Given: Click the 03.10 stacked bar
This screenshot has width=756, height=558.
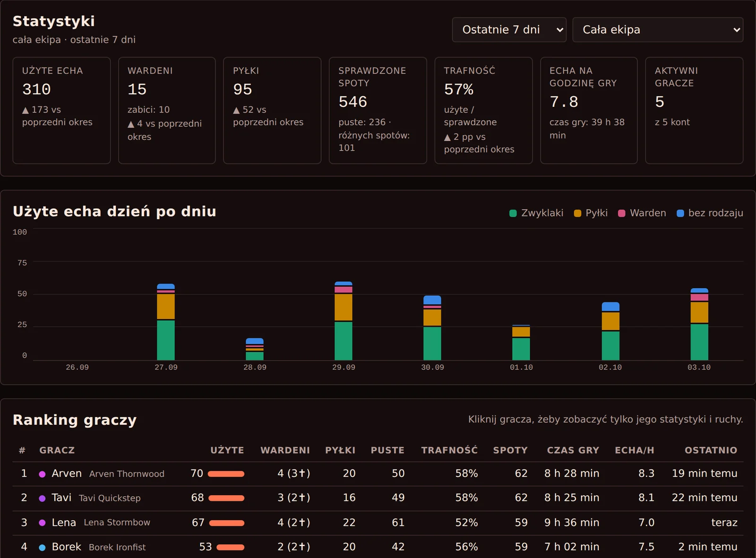Looking at the screenshot, I should pyautogui.click(x=699, y=324).
